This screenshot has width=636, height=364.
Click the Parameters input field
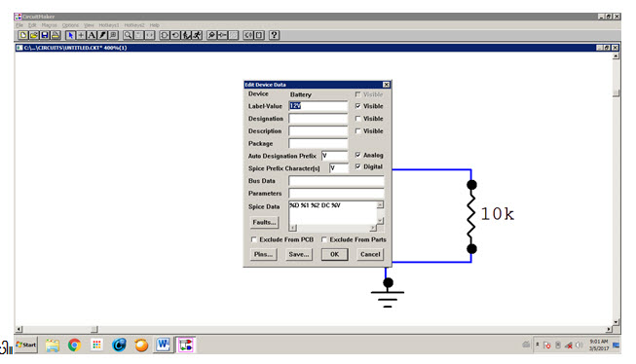coord(336,194)
